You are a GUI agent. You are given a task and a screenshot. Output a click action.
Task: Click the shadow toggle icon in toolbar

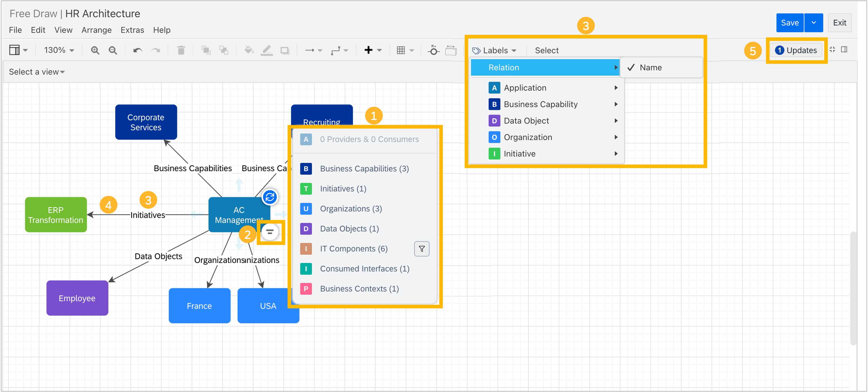pyautogui.click(x=285, y=51)
